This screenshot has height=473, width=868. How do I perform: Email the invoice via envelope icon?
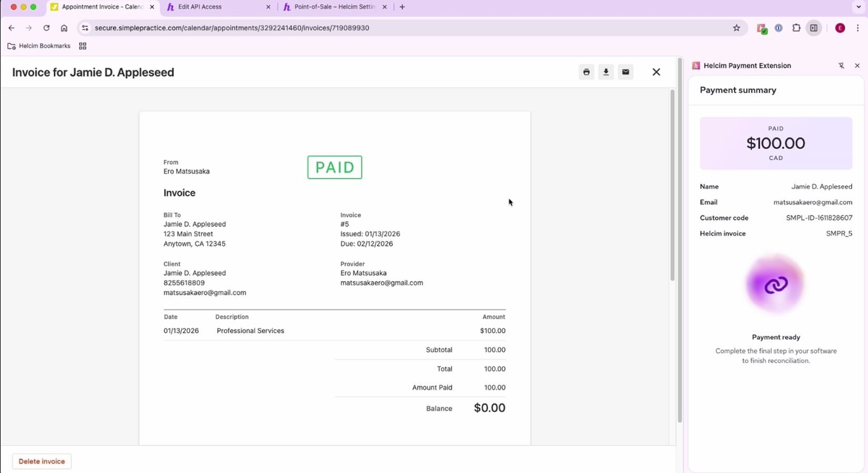625,72
